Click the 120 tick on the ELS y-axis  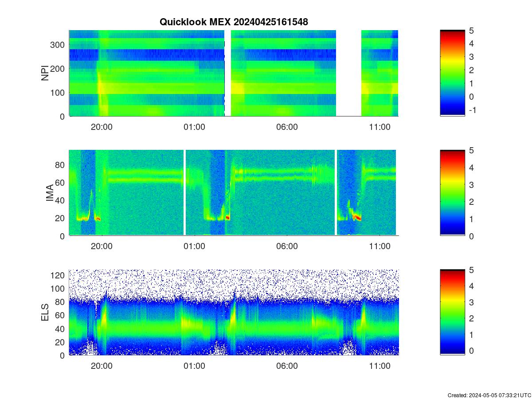click(59, 275)
